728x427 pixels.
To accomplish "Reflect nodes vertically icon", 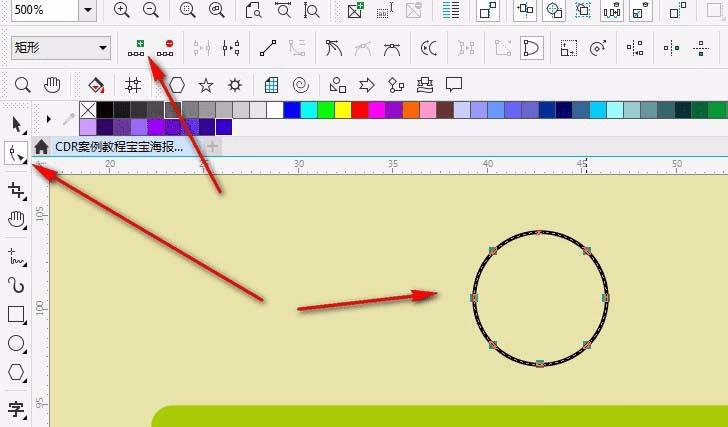I will point(701,48).
